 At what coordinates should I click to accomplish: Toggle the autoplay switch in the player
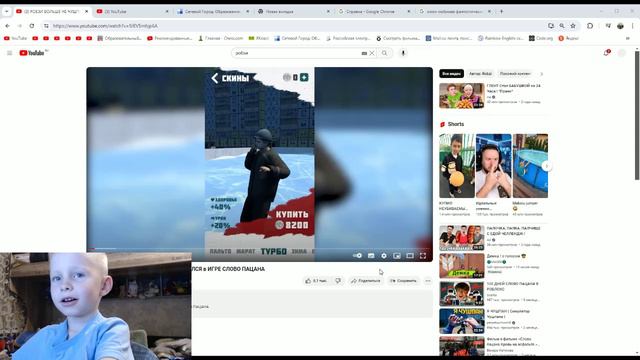pos(358,256)
